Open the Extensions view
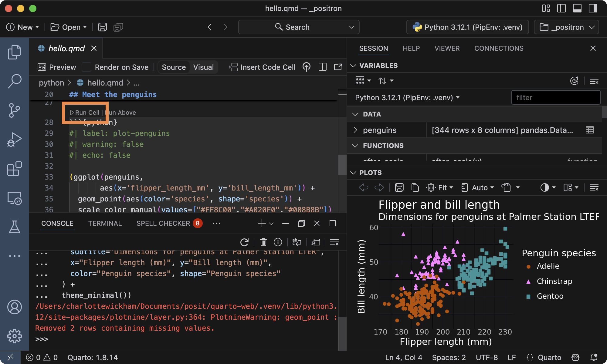607x364 pixels. pyautogui.click(x=14, y=169)
